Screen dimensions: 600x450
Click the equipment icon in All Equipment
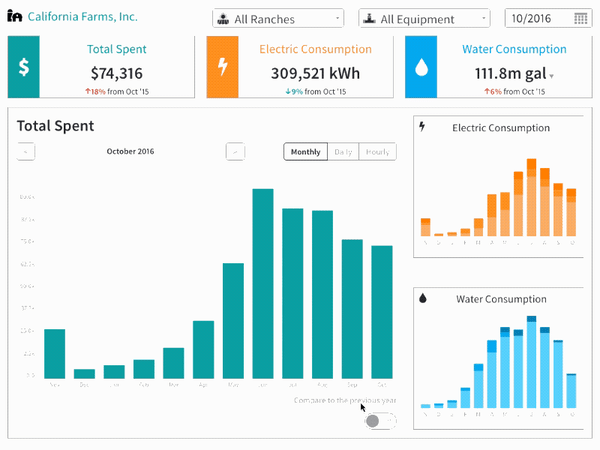[x=369, y=18]
